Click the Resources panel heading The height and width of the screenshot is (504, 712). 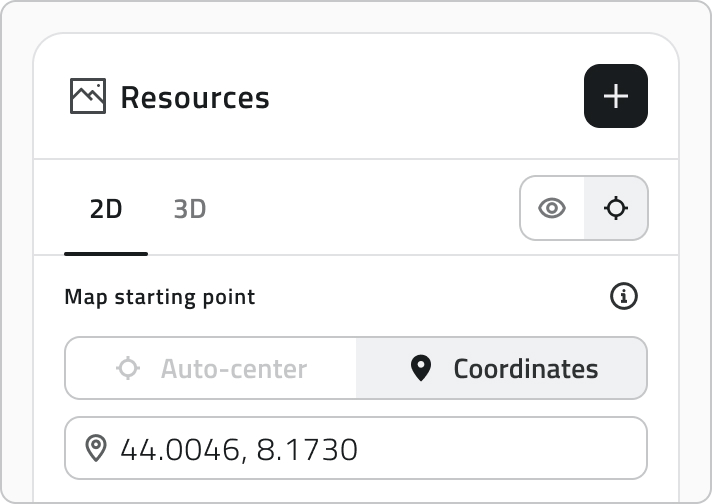pos(195,97)
